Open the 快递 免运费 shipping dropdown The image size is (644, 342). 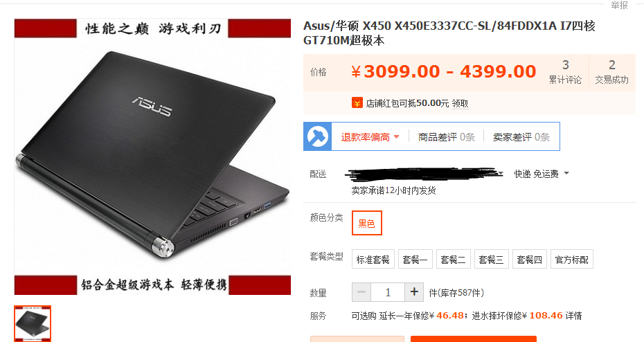(x=542, y=174)
